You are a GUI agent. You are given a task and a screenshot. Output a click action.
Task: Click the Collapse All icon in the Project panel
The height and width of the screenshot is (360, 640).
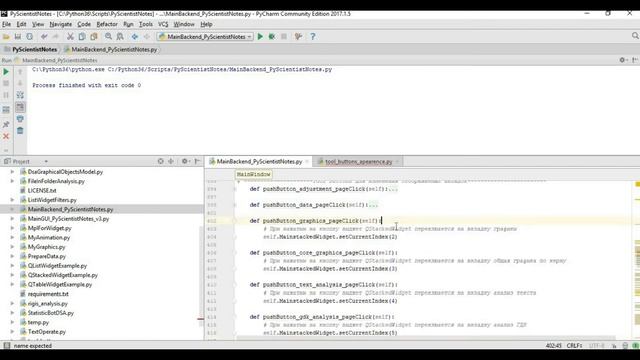pos(171,161)
